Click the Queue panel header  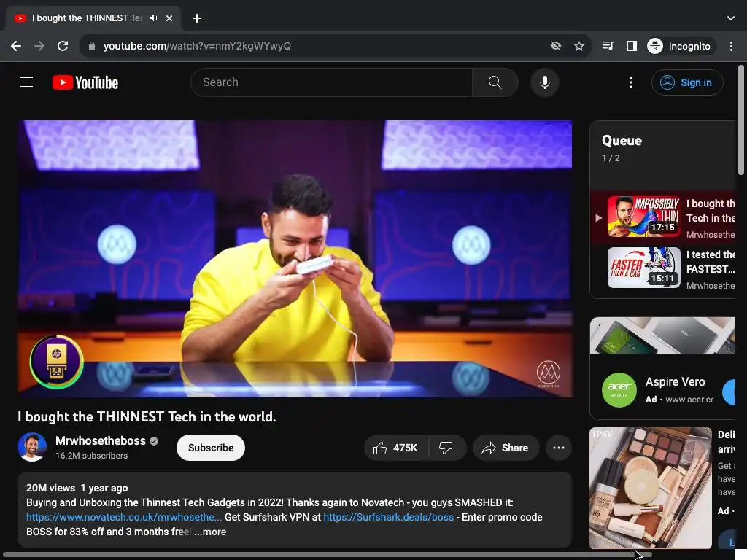622,141
